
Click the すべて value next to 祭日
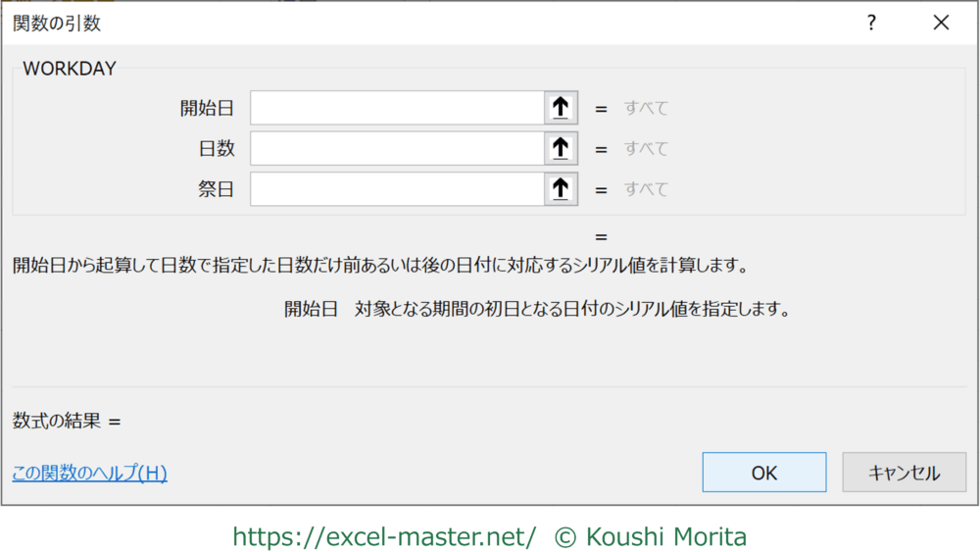click(x=646, y=189)
